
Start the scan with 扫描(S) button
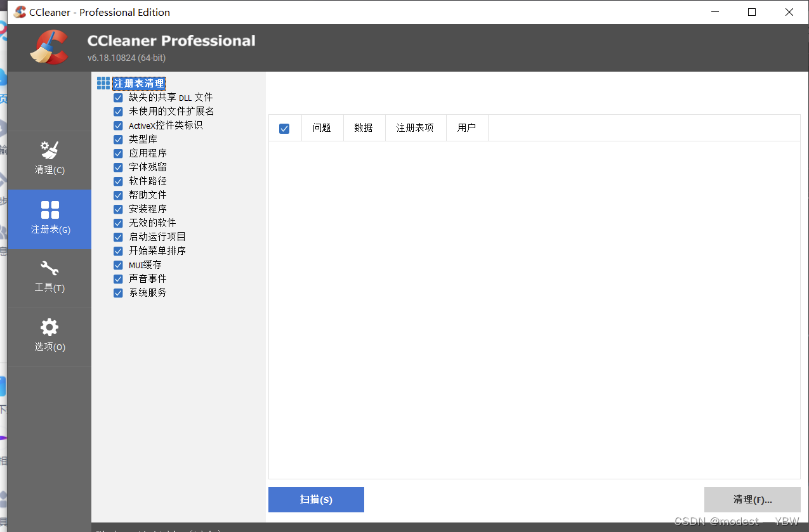[316, 500]
